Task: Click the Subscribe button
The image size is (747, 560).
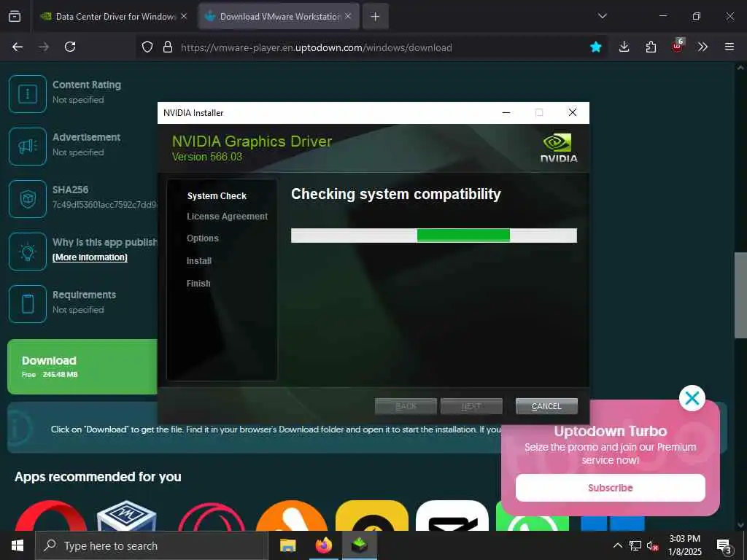Action: point(611,488)
